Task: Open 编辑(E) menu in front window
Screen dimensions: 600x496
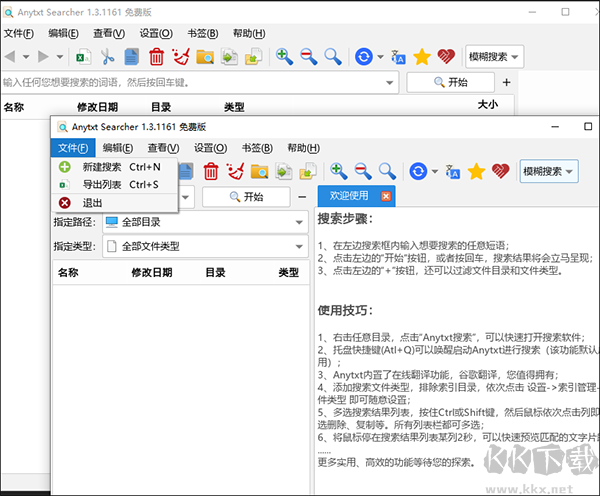Action: [x=117, y=148]
